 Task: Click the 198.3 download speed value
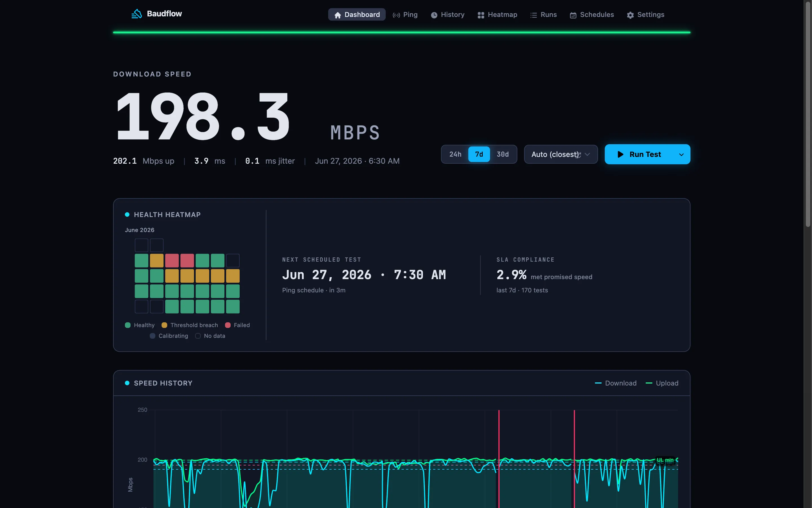click(x=203, y=116)
